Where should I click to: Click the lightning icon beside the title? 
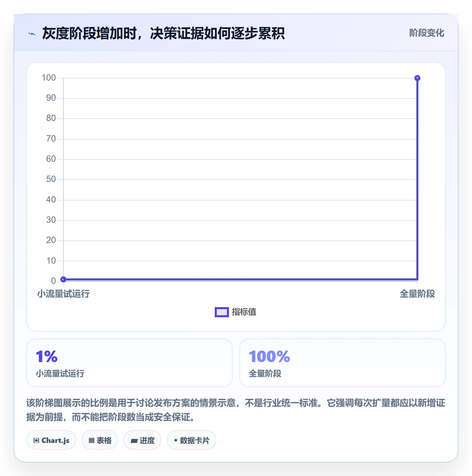point(32,34)
